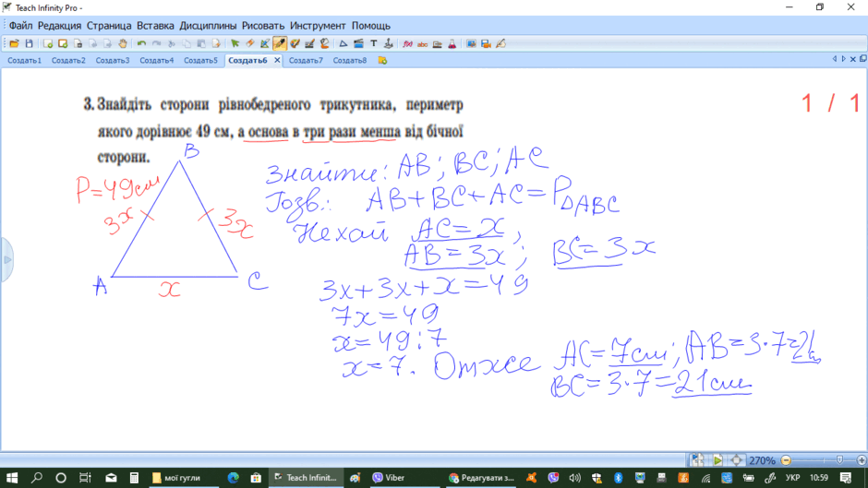
Task: Switch to Редагувати Chrome taskbar window
Action: click(x=482, y=478)
